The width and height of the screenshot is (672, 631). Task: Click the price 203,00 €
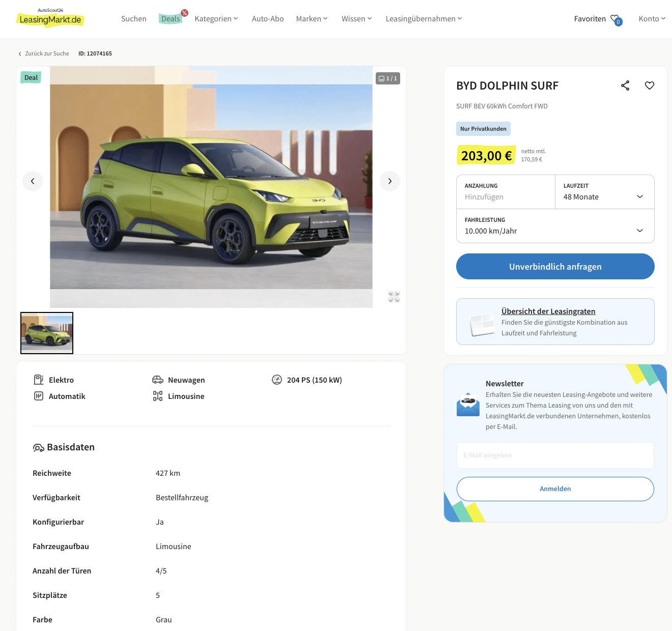click(x=487, y=156)
